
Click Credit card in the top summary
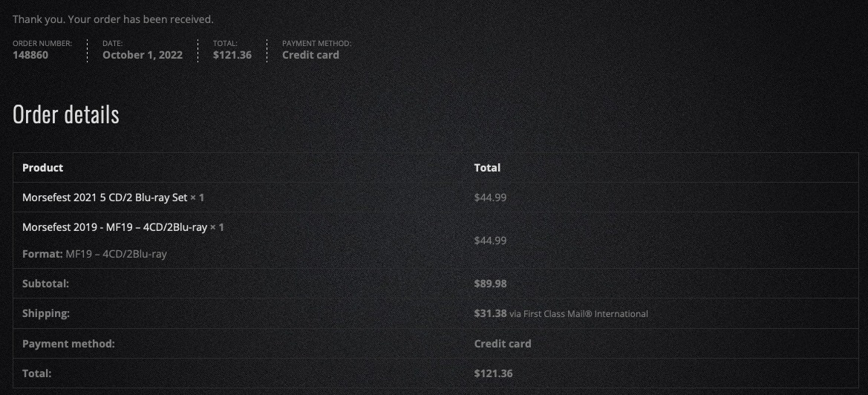point(310,55)
